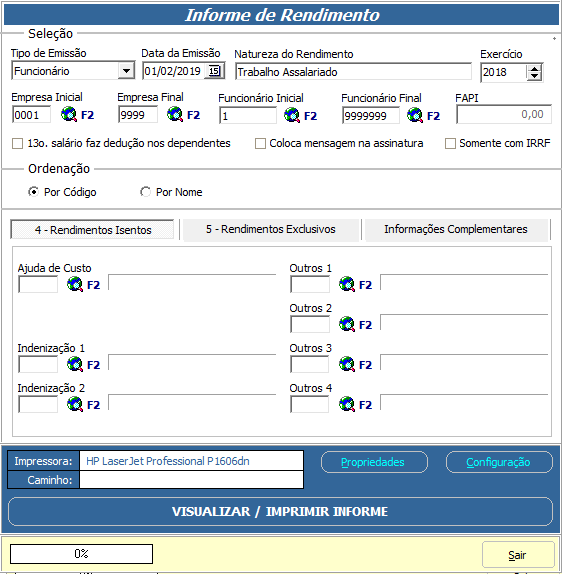Open lookup icon for Empresa Final

[175, 115]
